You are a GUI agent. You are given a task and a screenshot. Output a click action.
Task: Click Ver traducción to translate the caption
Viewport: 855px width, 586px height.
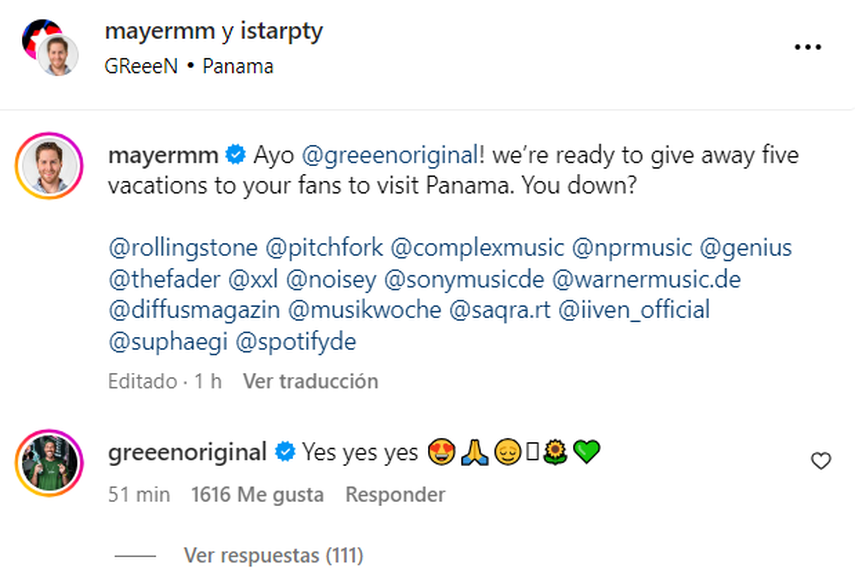[x=310, y=381]
